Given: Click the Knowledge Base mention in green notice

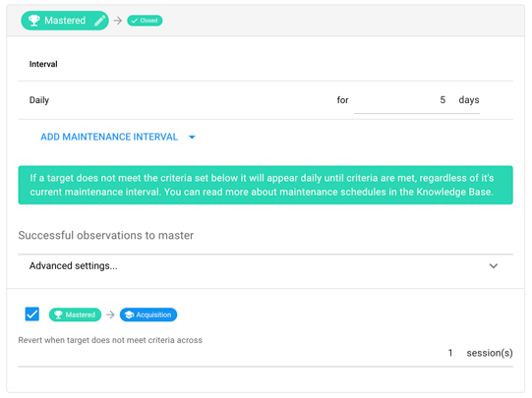Looking at the screenshot, I should [x=454, y=192].
